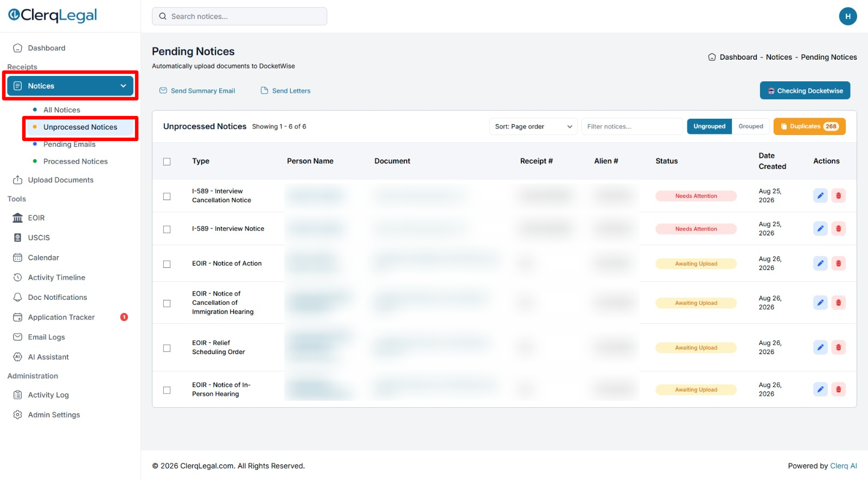Click the Activity Timeline clock icon
This screenshot has width=868, height=481.
coord(17,277)
